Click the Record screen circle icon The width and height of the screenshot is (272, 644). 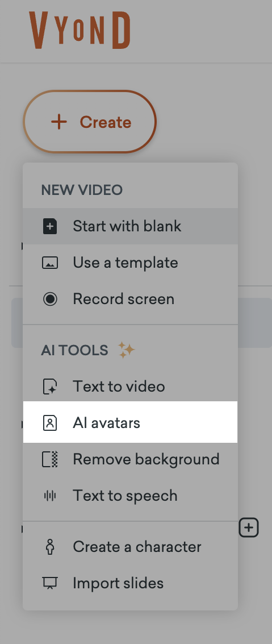point(50,299)
